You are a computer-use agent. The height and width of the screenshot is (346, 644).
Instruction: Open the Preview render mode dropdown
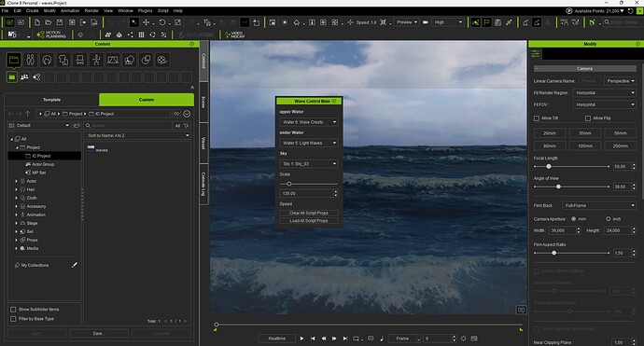tap(407, 22)
